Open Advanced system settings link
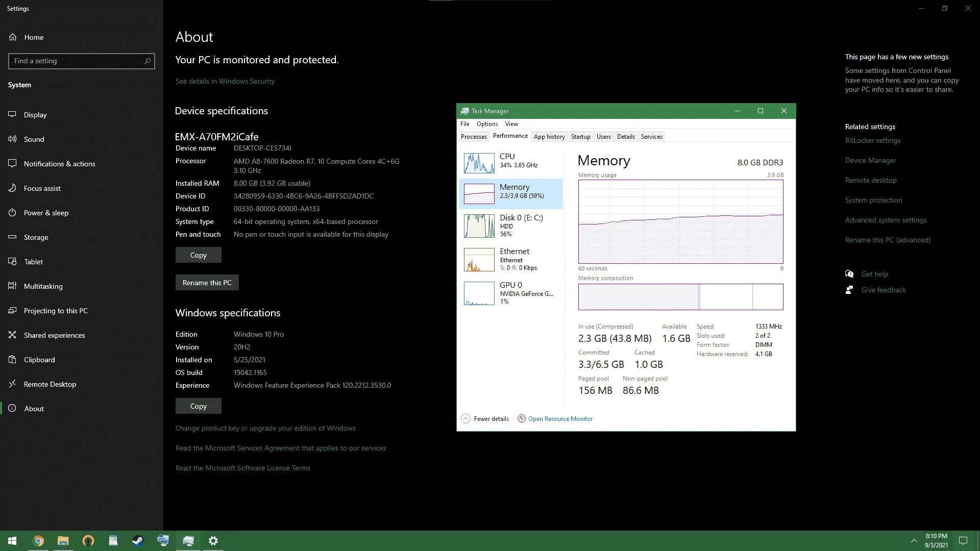 coord(886,220)
